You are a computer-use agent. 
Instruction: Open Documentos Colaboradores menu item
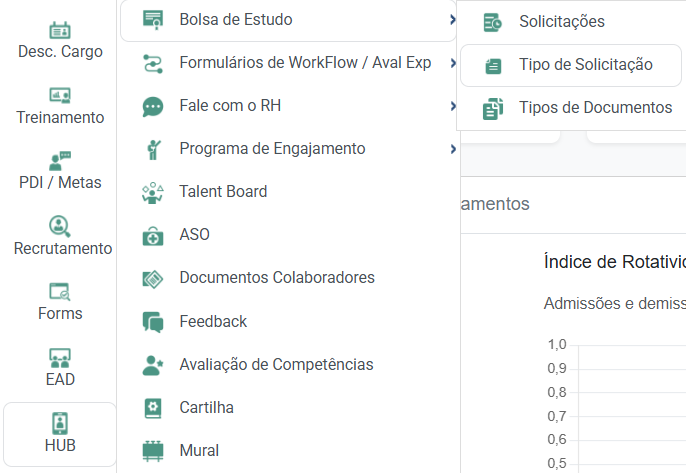coord(277,278)
